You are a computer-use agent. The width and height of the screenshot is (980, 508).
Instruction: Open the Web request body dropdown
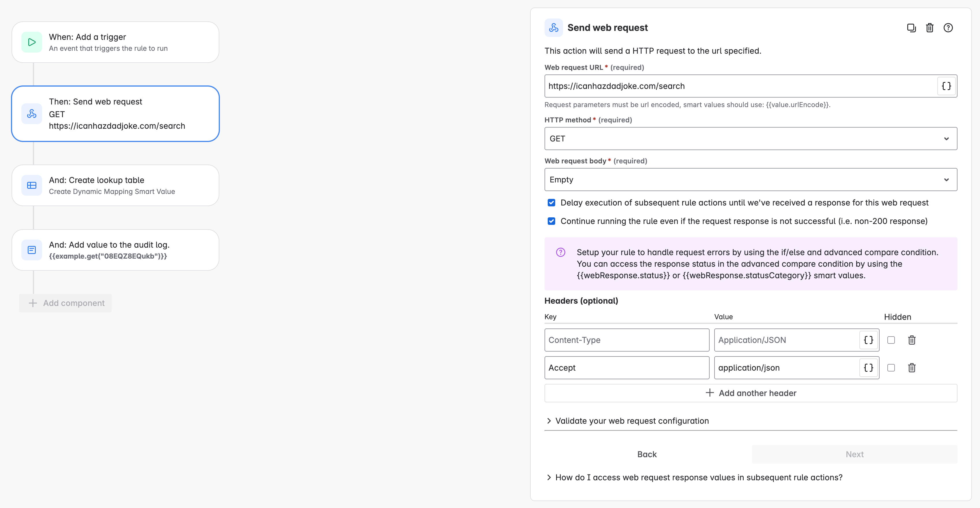751,180
